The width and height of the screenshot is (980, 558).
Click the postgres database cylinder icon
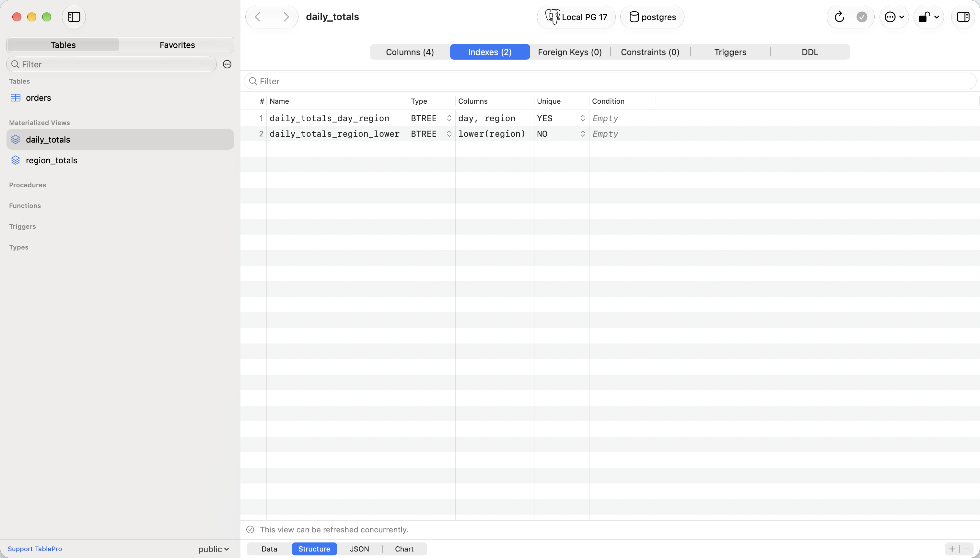click(634, 17)
